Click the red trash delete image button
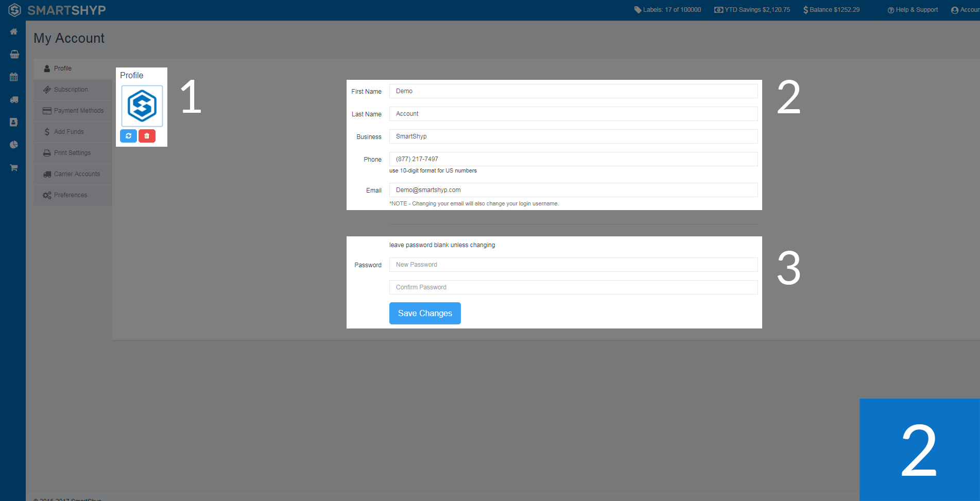 [147, 136]
